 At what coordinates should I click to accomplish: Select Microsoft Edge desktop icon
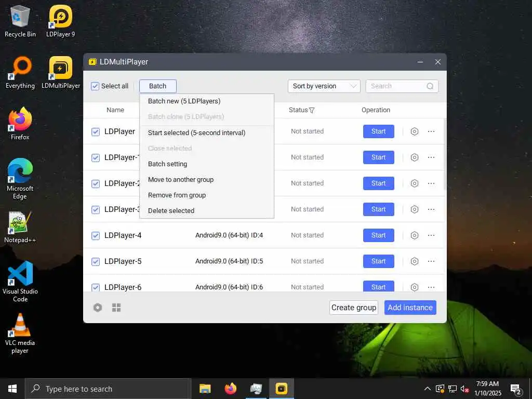(x=20, y=179)
